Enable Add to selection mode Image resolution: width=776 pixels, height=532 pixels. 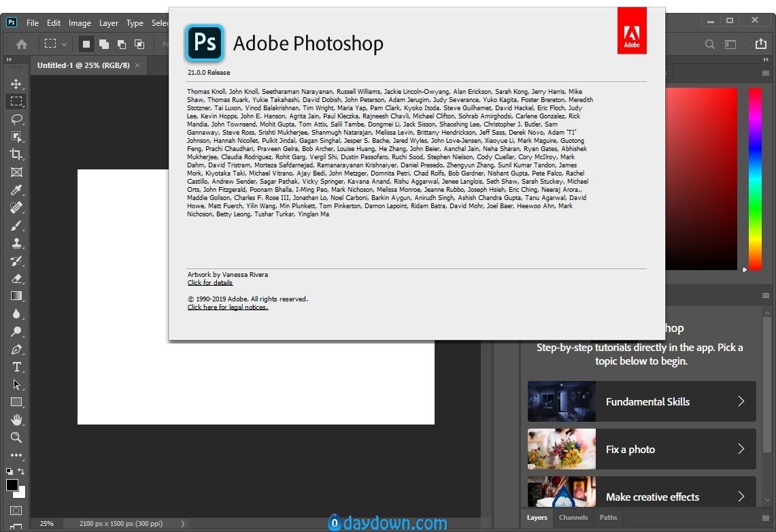pyautogui.click(x=104, y=44)
